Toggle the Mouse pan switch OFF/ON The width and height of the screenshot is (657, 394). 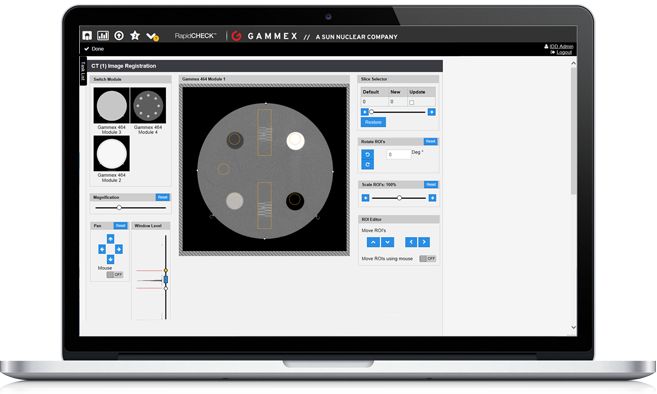(x=114, y=275)
